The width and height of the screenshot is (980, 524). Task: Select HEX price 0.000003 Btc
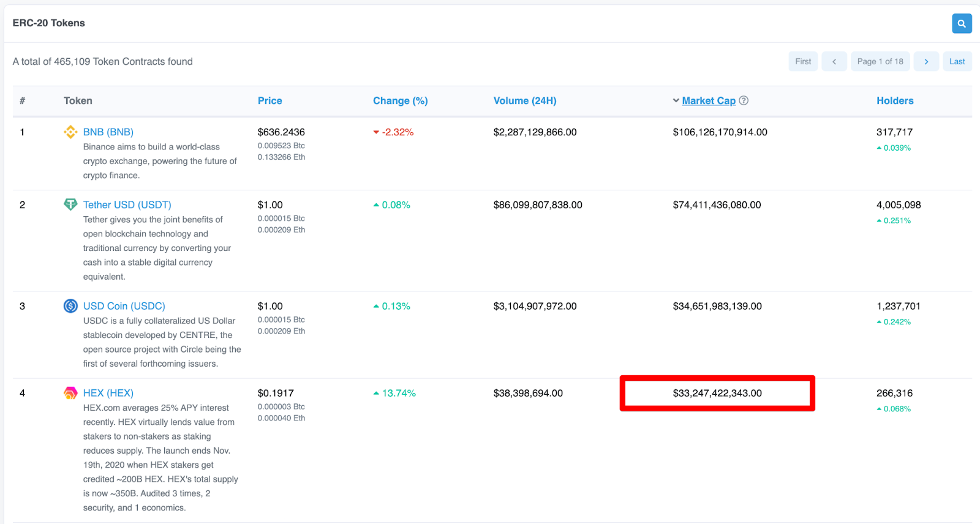[281, 406]
